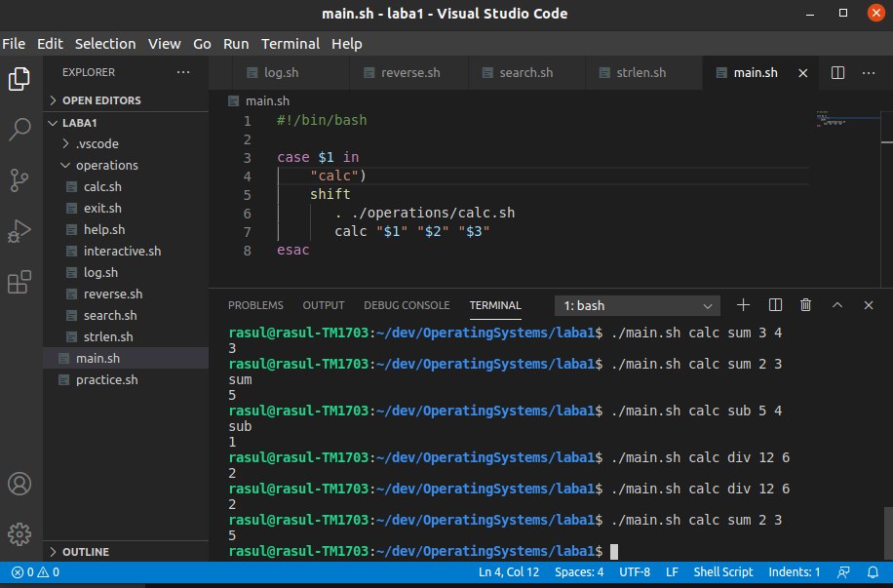Split the editor to the right
Viewport: 893px width, 588px height.
[837, 73]
